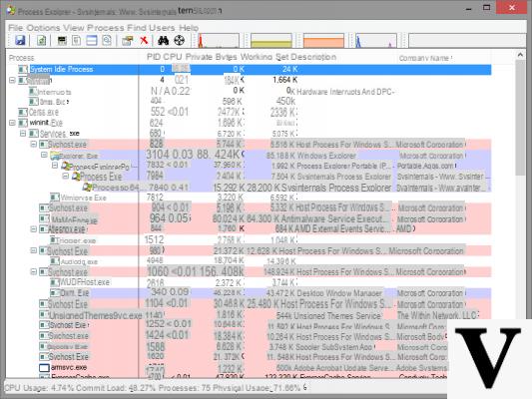Screen dimensions: 532x399
Task: Click "Hardware Interrupts And DPC" description text
Action: pyautogui.click(x=345, y=92)
